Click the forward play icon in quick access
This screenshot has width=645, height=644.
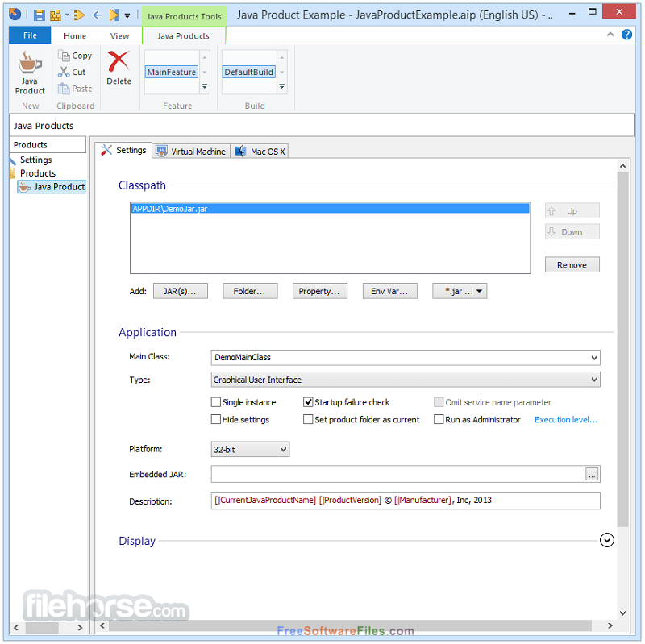coord(114,15)
